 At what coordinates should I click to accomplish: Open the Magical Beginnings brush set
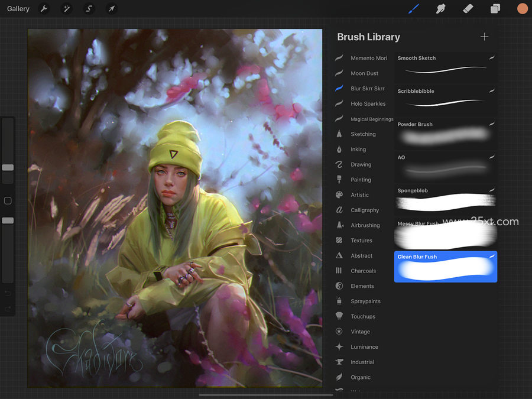point(363,119)
